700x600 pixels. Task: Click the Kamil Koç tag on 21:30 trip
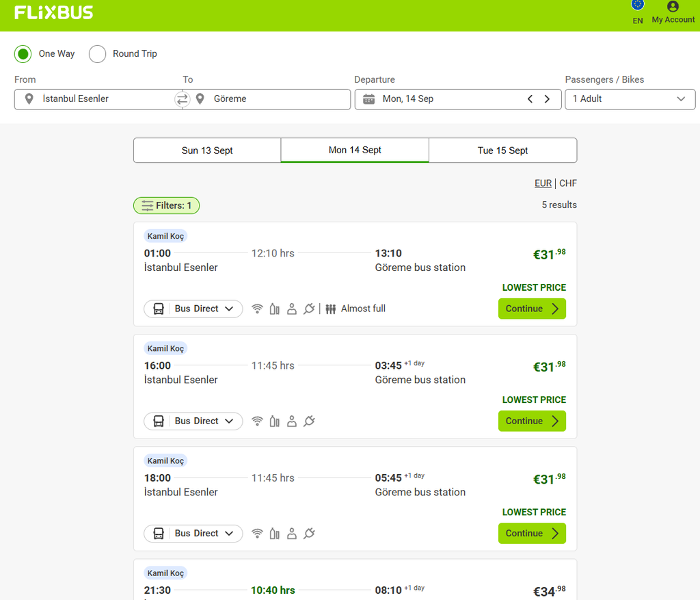(x=165, y=573)
